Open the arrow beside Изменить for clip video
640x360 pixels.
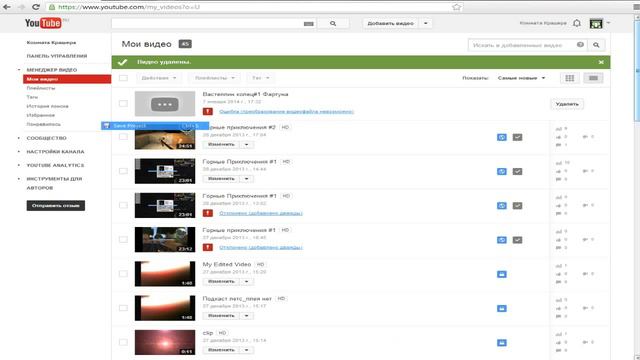pyautogui.click(x=247, y=350)
